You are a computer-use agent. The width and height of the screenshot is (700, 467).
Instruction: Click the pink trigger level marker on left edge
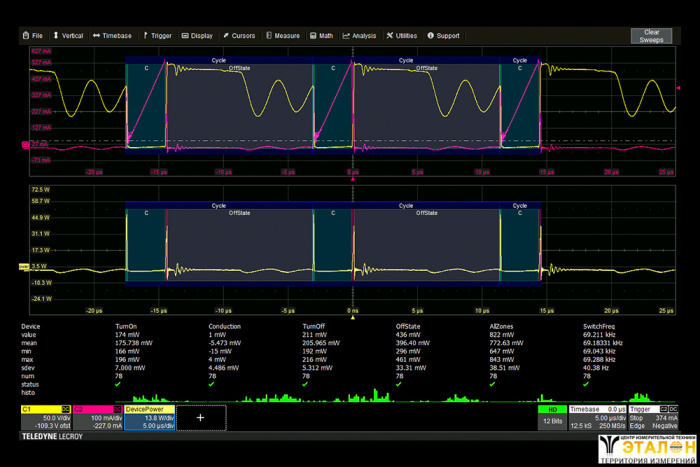point(25,145)
